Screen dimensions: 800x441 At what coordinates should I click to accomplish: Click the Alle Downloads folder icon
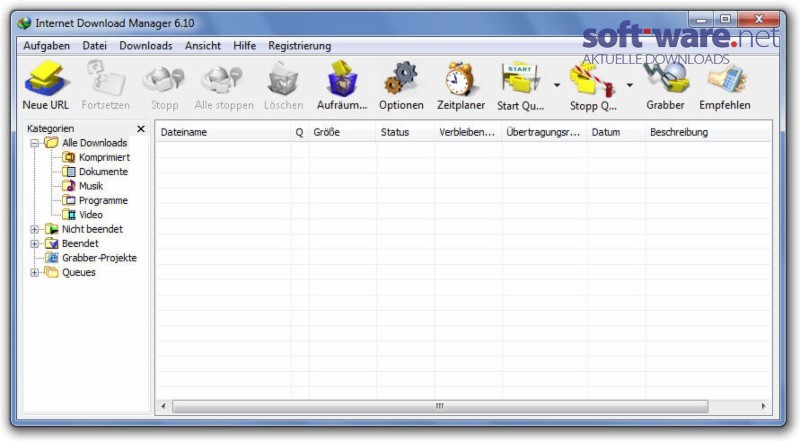pyautogui.click(x=52, y=142)
